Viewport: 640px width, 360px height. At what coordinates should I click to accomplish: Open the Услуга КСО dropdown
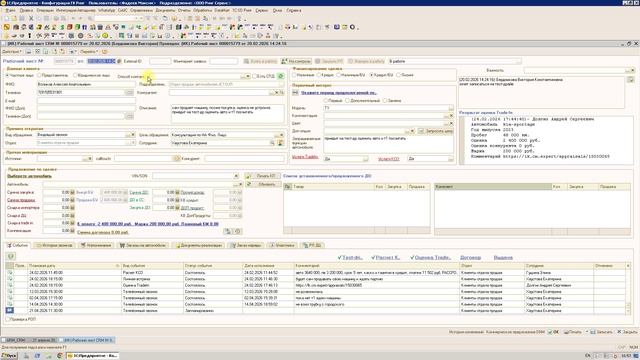click(x=451, y=159)
